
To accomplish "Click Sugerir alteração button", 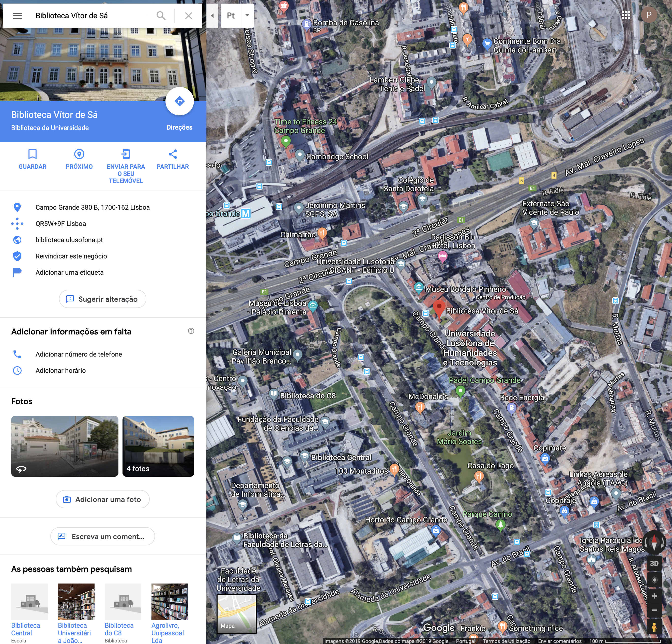I will click(x=102, y=299).
